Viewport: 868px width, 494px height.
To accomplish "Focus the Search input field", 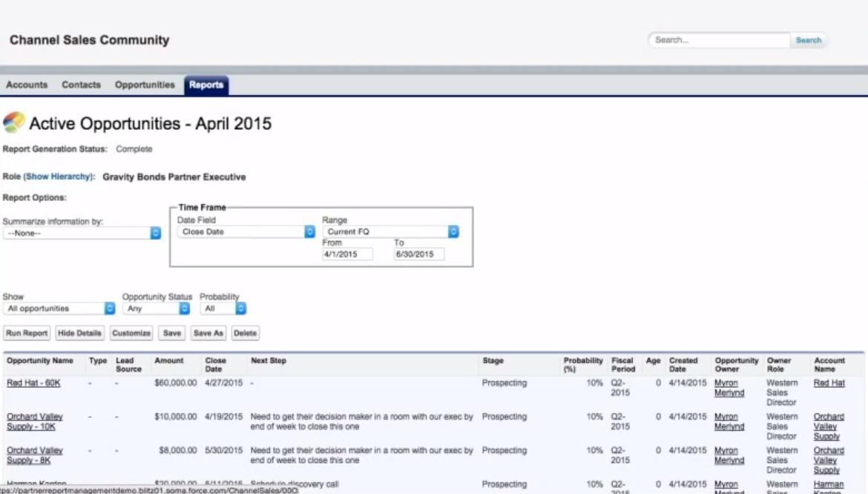I will coord(719,40).
